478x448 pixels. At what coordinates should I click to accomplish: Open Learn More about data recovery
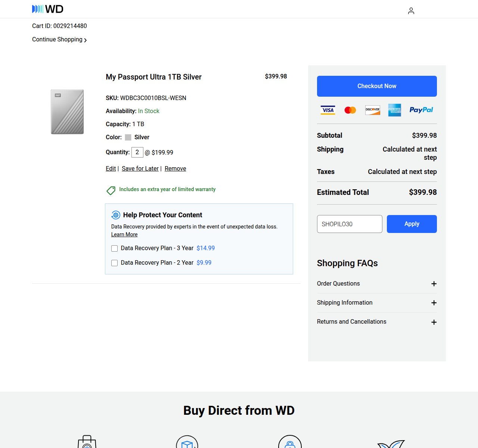[124, 234]
